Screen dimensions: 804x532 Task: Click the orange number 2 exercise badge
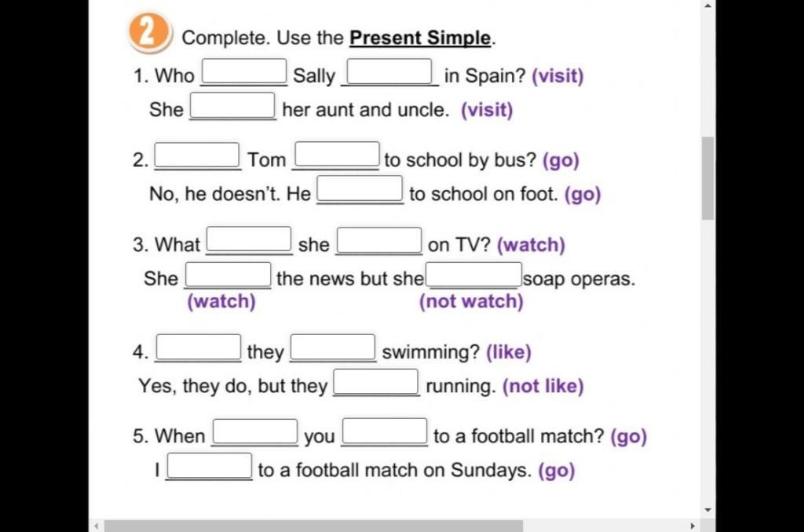tap(148, 32)
